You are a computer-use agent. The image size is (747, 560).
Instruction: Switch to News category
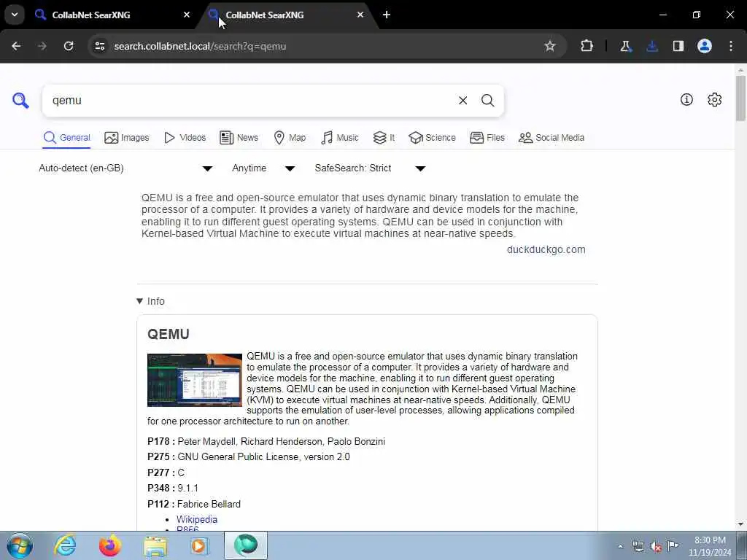click(239, 138)
